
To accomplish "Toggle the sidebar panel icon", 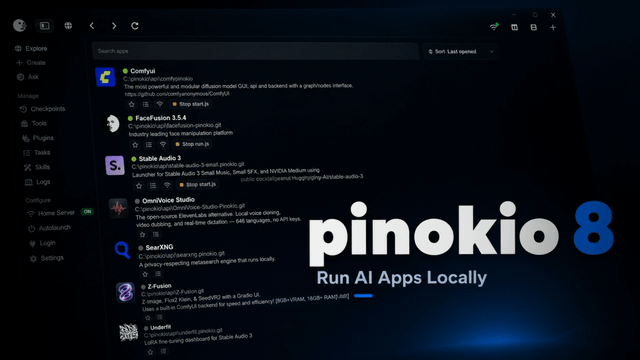I will [x=44, y=26].
